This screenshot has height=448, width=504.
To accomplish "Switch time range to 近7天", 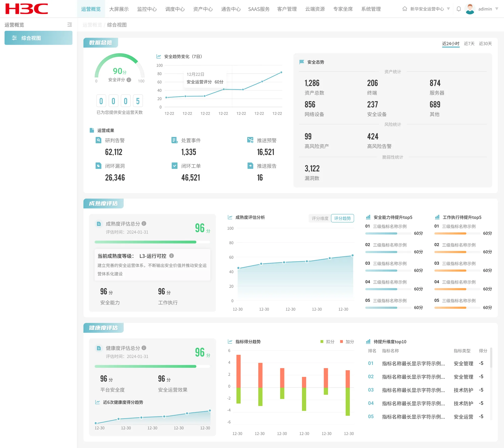I will point(469,44).
